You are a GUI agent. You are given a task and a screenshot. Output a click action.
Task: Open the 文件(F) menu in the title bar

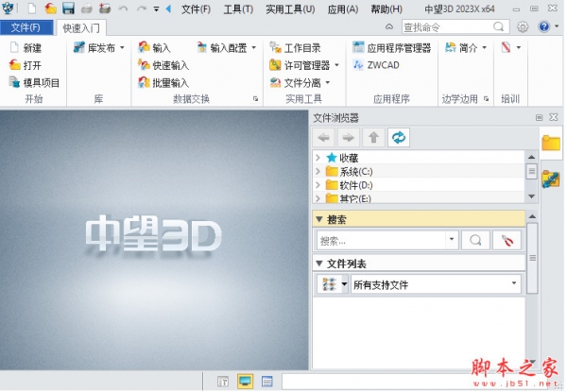pyautogui.click(x=196, y=9)
